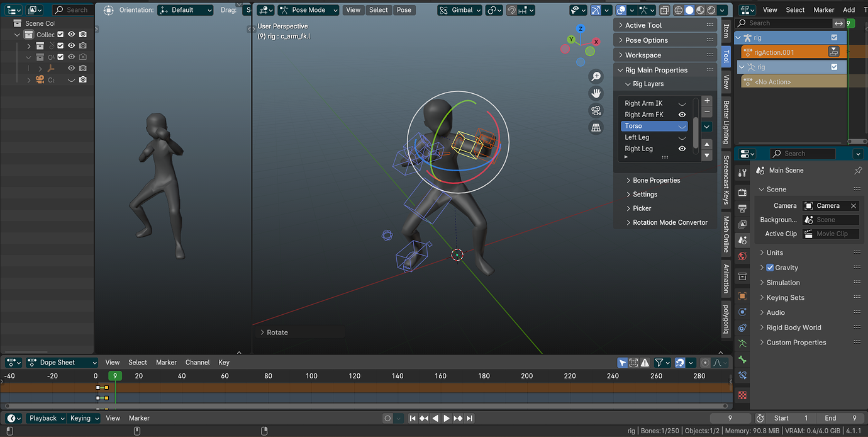This screenshot has height=437, width=868.
Task: Push down rigAction.001 onto NLA stack
Action: point(833,52)
